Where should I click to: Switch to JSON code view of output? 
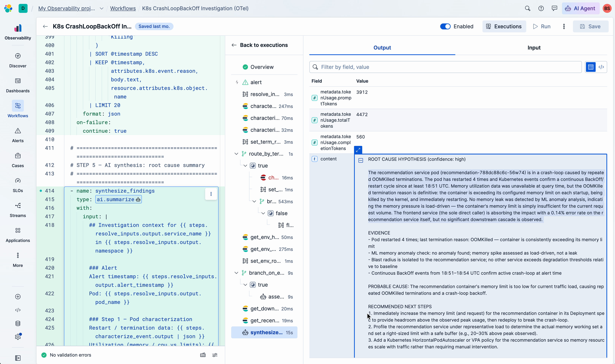coord(601,67)
